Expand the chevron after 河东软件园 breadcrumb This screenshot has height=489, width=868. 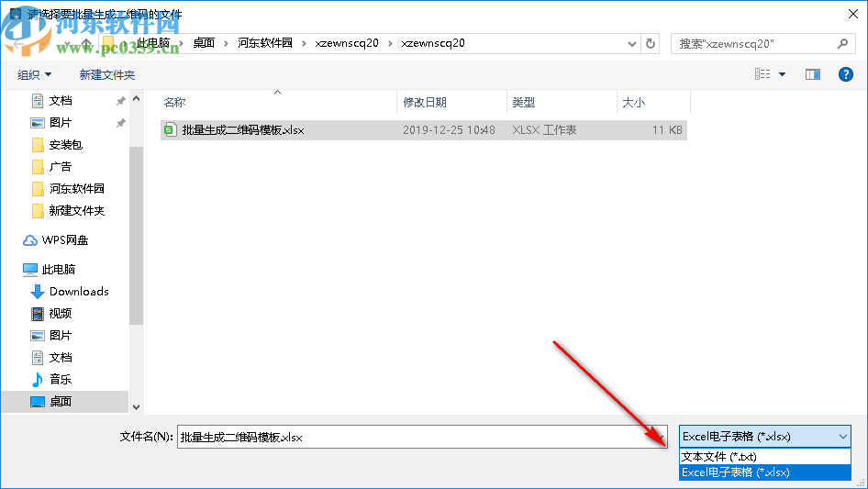click(304, 44)
